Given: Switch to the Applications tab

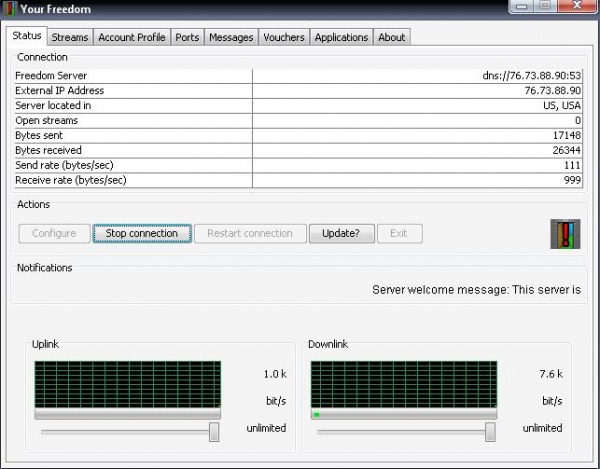Looking at the screenshot, I should [x=341, y=37].
